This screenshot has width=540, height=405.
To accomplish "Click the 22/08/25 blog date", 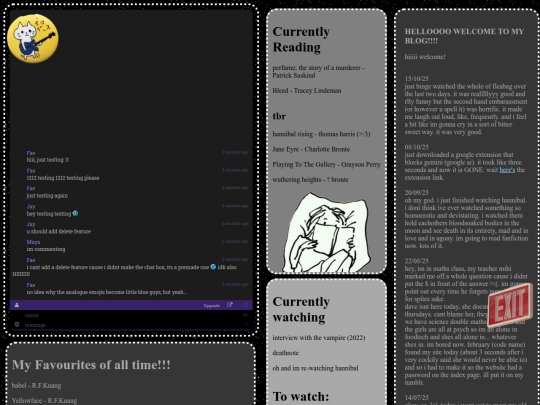I will 417,261.
